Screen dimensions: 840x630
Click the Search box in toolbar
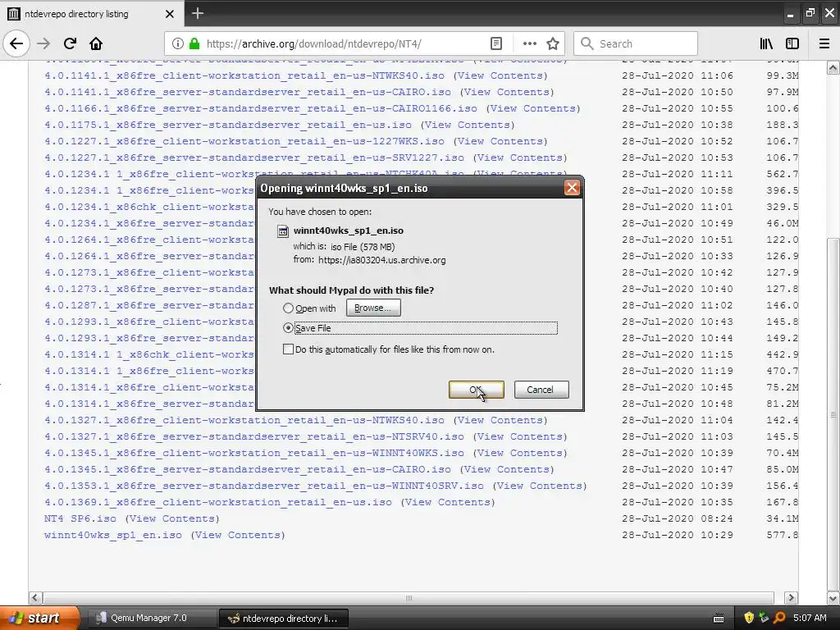coord(636,43)
